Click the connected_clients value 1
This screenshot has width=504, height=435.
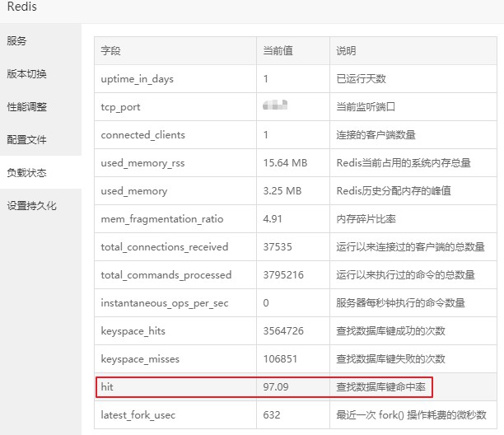click(266, 135)
